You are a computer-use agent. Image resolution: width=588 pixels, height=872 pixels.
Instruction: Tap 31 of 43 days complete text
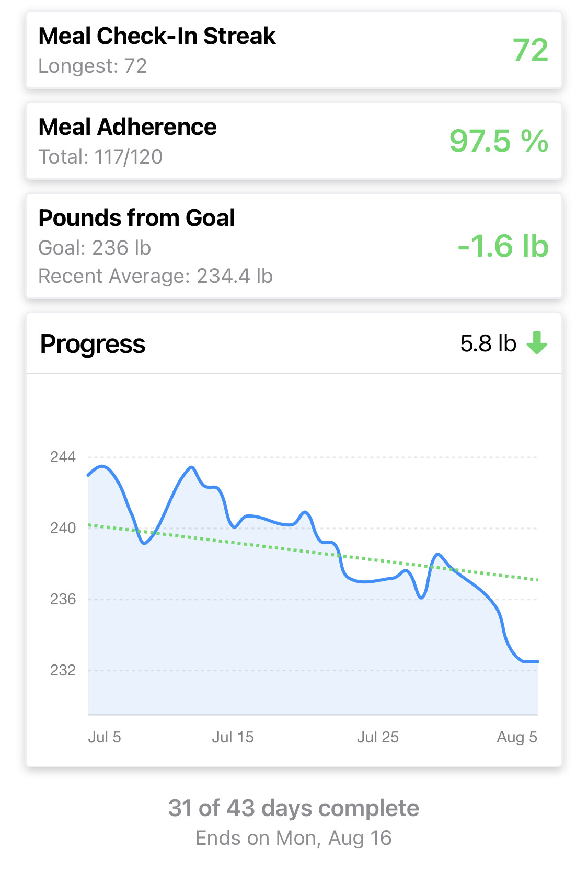pyautogui.click(x=293, y=808)
